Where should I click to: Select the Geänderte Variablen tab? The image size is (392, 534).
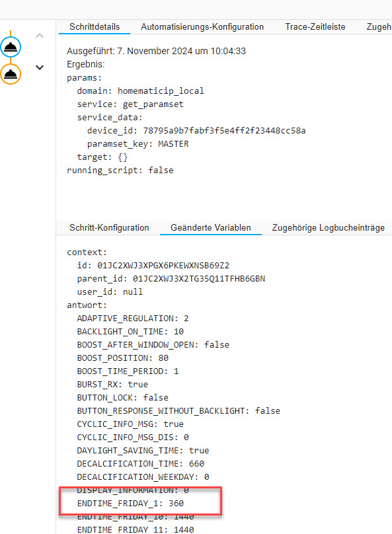pos(210,228)
